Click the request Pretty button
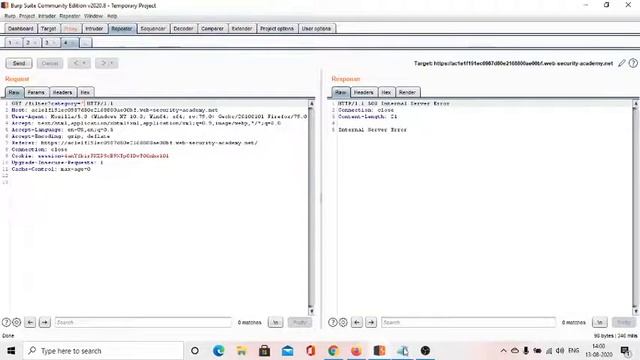The height and width of the screenshot is (360, 640). click(x=300, y=322)
